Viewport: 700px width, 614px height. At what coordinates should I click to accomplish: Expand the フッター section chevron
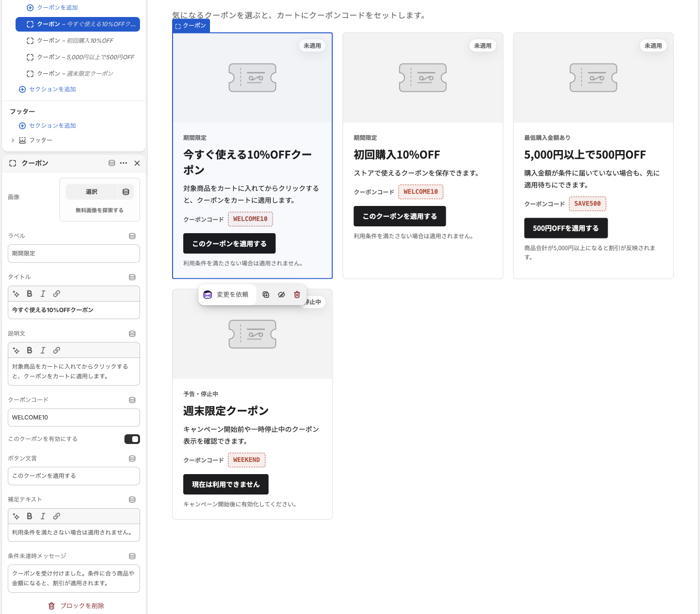point(13,140)
